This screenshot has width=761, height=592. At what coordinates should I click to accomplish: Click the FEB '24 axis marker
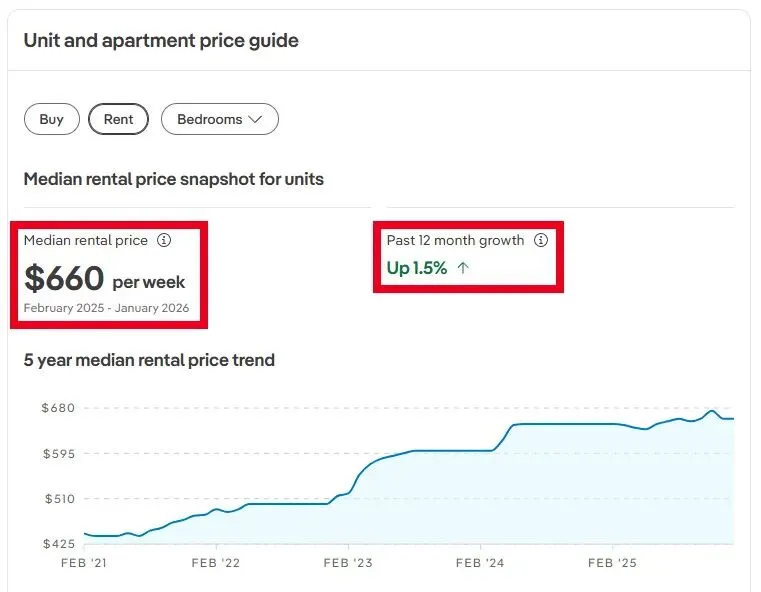482,563
